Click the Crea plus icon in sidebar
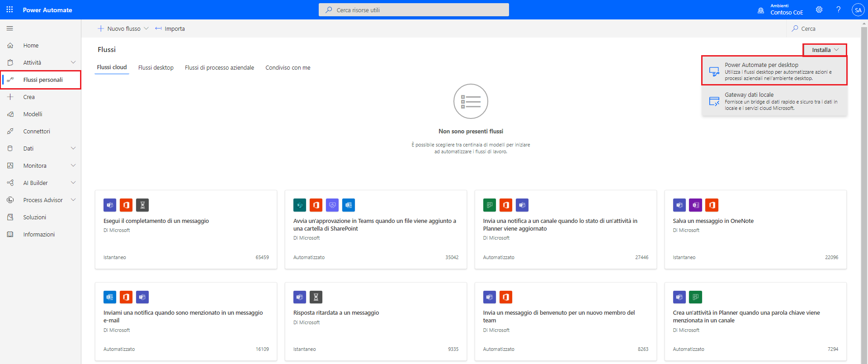Image resolution: width=868 pixels, height=364 pixels. click(10, 97)
